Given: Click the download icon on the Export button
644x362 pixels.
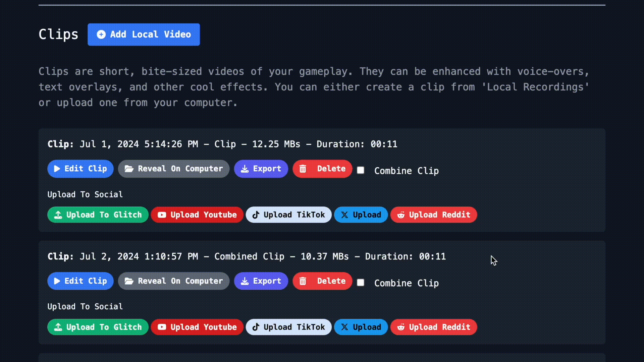Looking at the screenshot, I should (244, 169).
